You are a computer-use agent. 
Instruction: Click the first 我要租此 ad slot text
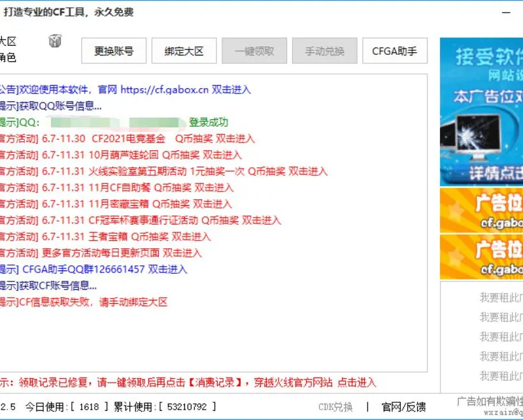click(x=501, y=298)
